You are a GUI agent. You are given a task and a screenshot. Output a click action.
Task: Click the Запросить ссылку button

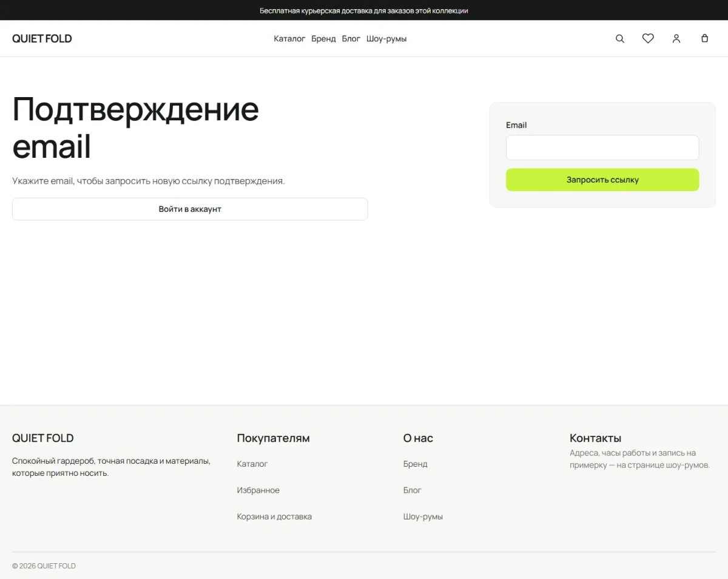[x=602, y=180]
